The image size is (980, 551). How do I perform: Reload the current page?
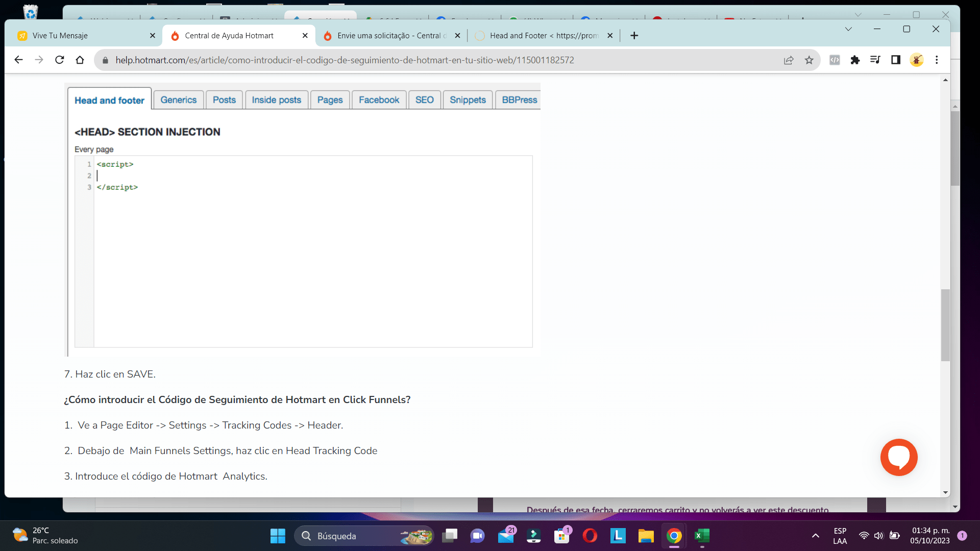pos(59,60)
